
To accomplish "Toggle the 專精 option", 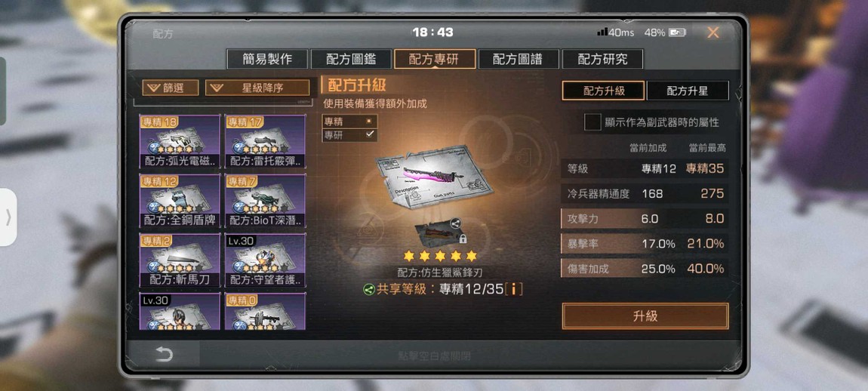I will (350, 122).
